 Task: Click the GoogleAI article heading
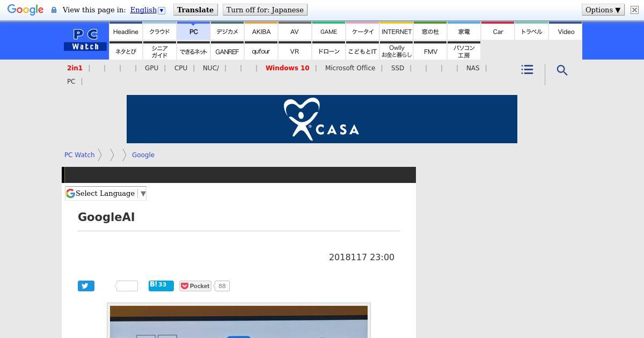(106, 217)
